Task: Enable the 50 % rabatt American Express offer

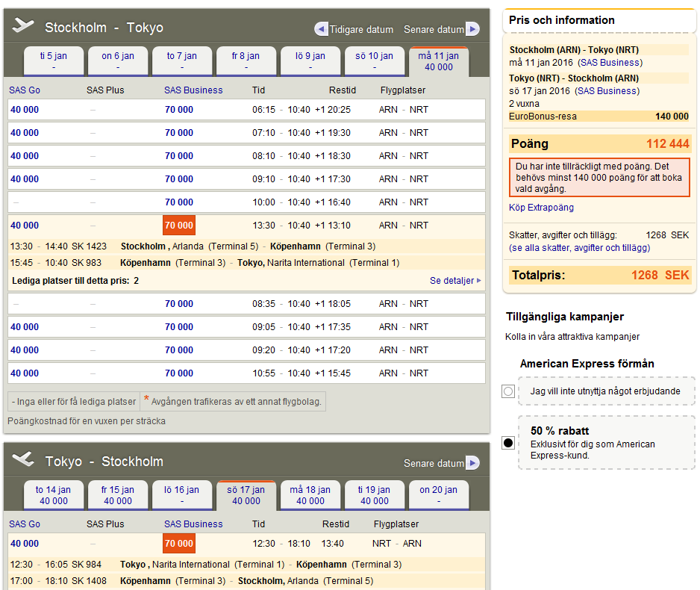Action: click(509, 443)
